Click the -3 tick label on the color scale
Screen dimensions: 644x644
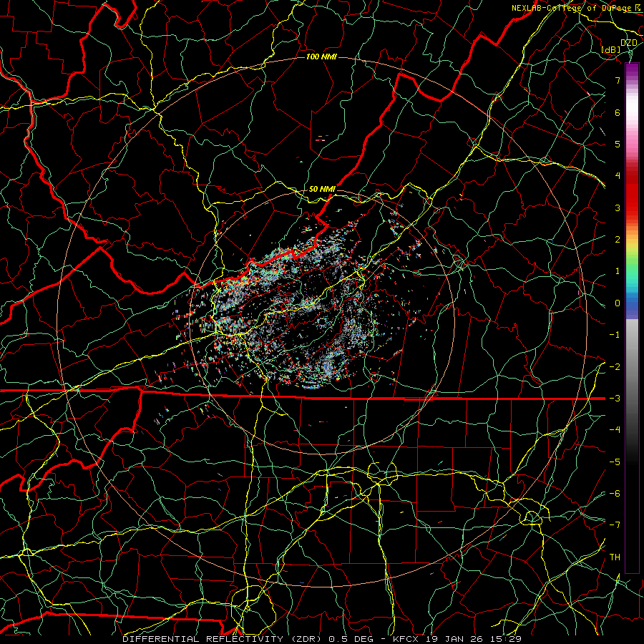click(x=615, y=399)
